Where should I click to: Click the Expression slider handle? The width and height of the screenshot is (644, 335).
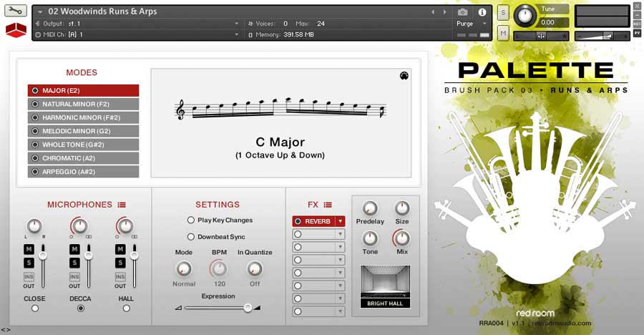248,308
